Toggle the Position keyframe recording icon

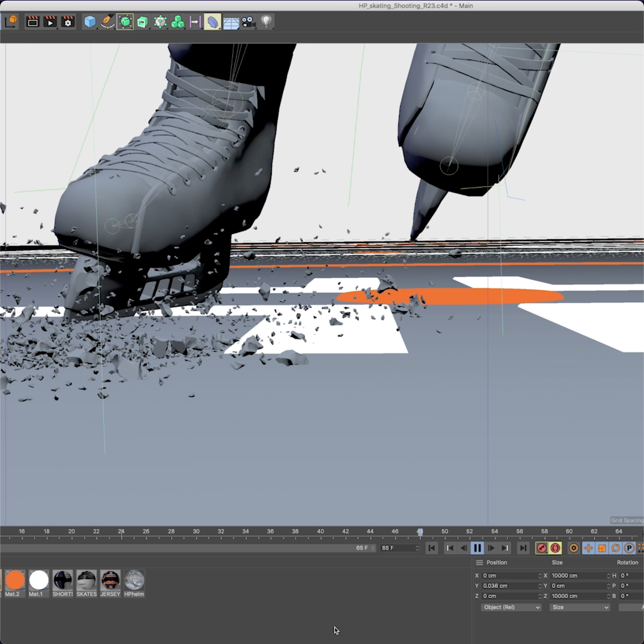pyautogui.click(x=588, y=548)
